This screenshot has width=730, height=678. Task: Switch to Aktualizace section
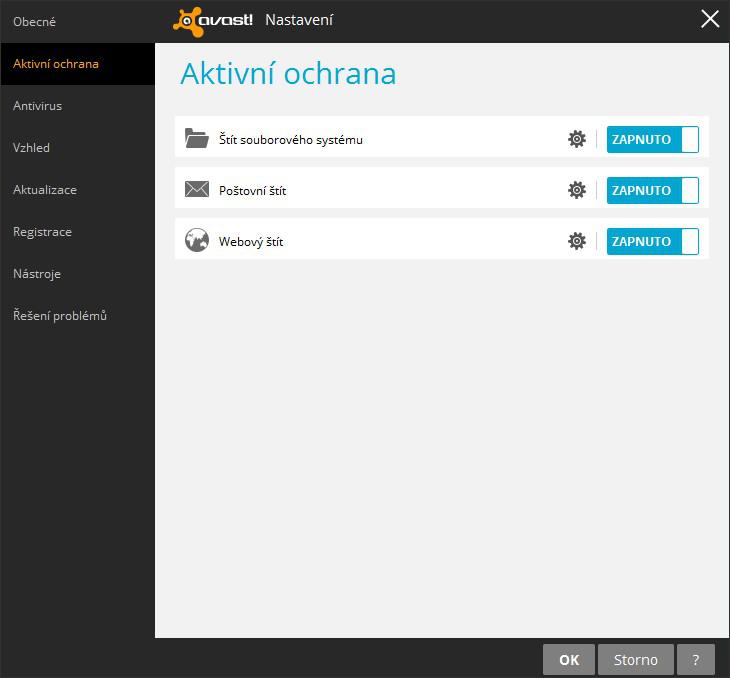coord(77,190)
